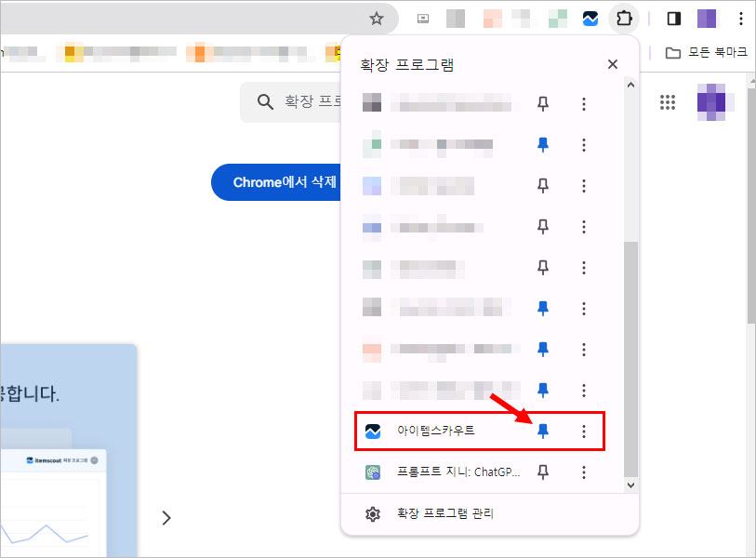This screenshot has height=558, width=756.
Task: Open more options for 아이템스카우트
Action: 584,431
